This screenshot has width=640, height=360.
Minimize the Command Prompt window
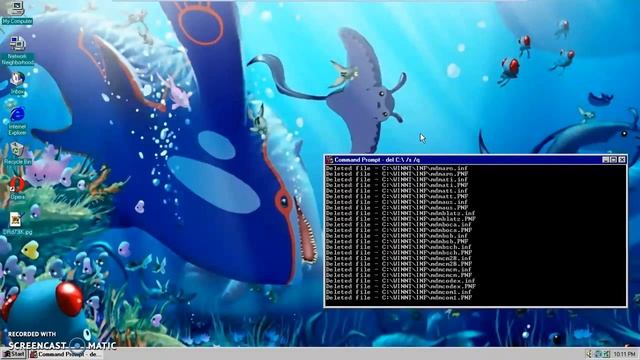click(606, 160)
